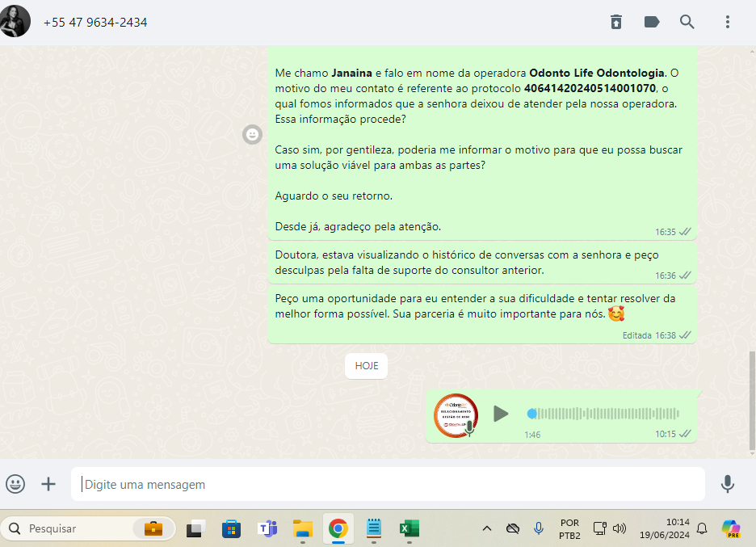The width and height of the screenshot is (756, 547).
Task: Seek the voice message waveform slider
Action: pos(603,414)
